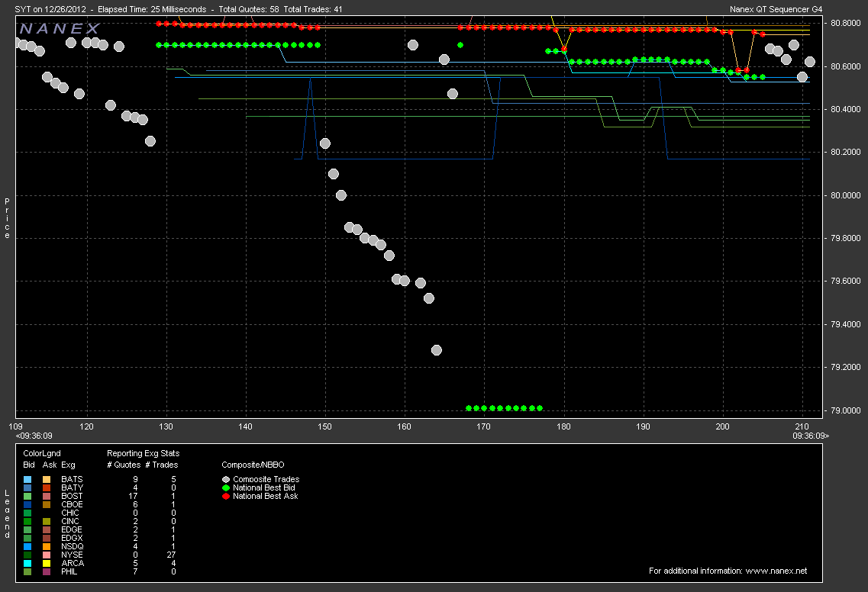868x592 pixels.
Task: Click the '# Trades' column header
Action: pyautogui.click(x=162, y=465)
